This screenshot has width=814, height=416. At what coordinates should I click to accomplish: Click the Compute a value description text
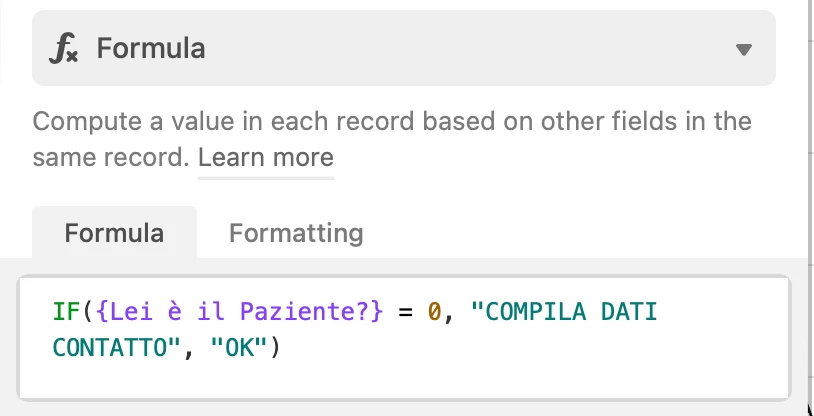(392, 139)
